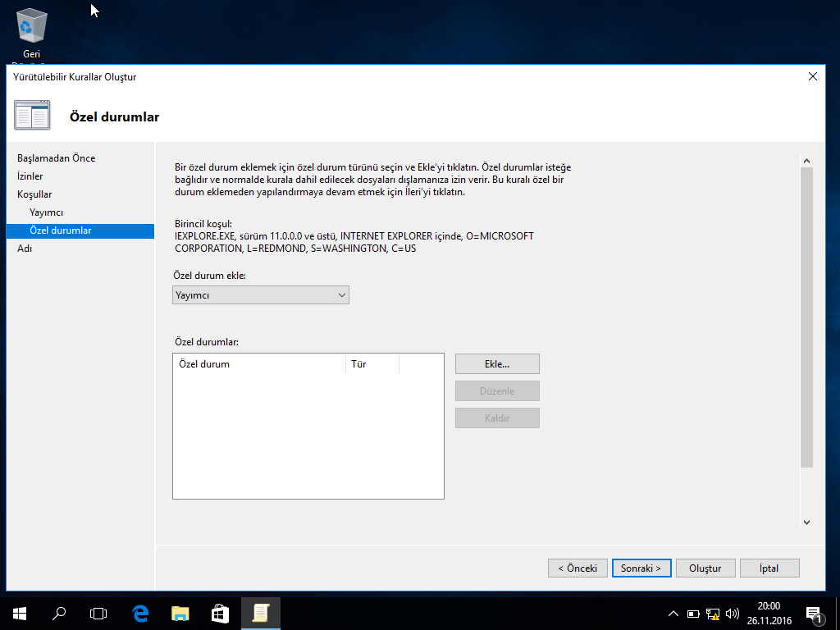Image resolution: width=840 pixels, height=630 pixels.
Task: Click the Ekle... button
Action: click(497, 363)
